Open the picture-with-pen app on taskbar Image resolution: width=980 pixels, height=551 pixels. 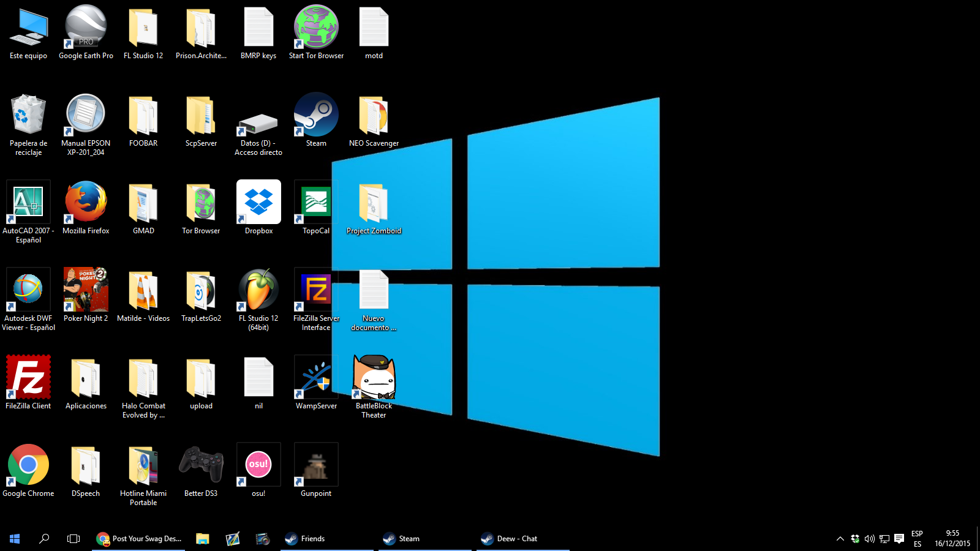232,539
